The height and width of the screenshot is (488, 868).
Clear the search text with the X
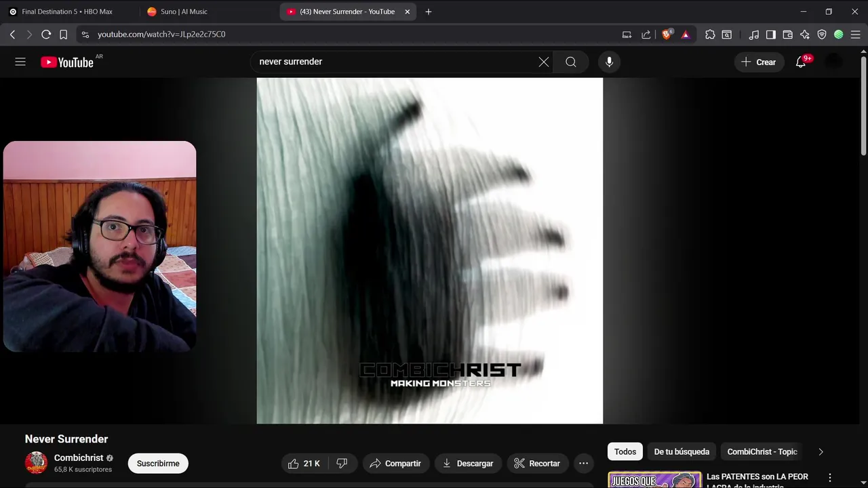[544, 62]
